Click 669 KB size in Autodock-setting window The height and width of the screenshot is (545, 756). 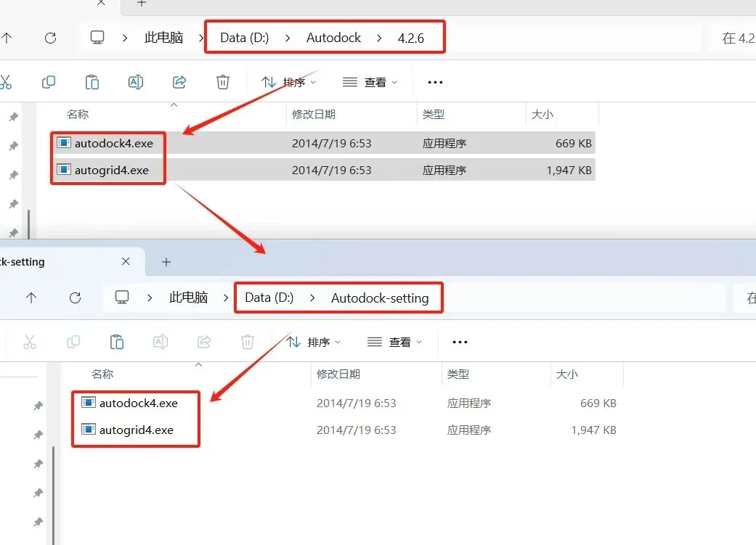(x=598, y=403)
